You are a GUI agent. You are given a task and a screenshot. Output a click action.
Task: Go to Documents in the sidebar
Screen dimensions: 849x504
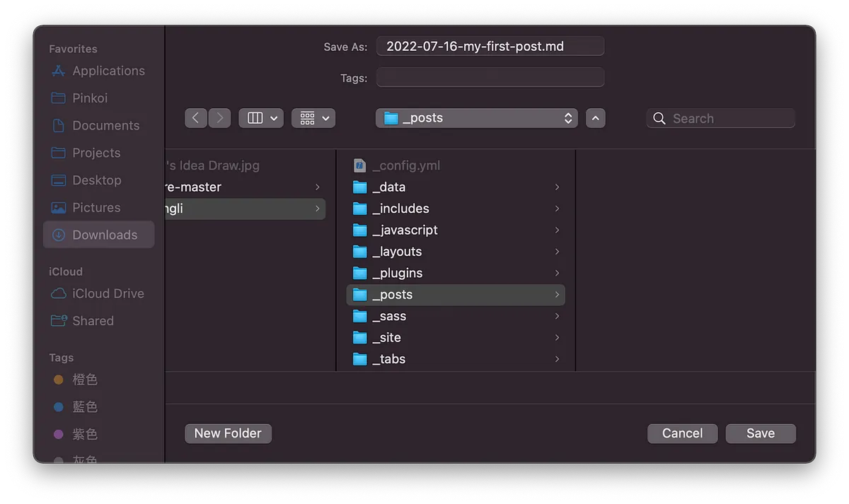(105, 125)
